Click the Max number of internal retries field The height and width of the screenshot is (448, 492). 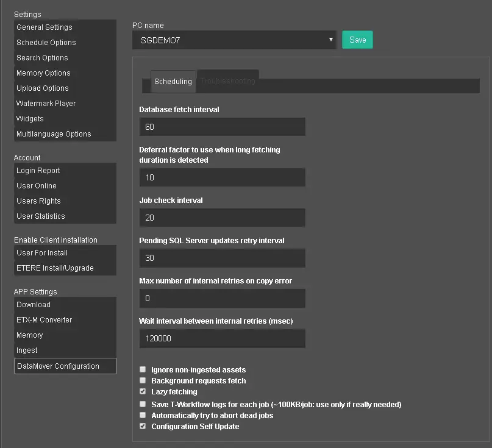(222, 298)
